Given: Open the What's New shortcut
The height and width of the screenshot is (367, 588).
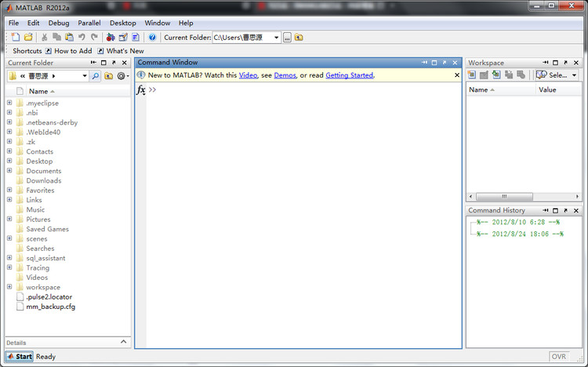Looking at the screenshot, I should (x=121, y=51).
